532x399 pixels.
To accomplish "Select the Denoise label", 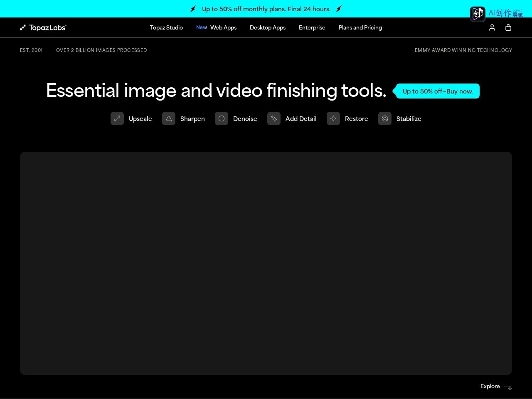I will [x=245, y=118].
